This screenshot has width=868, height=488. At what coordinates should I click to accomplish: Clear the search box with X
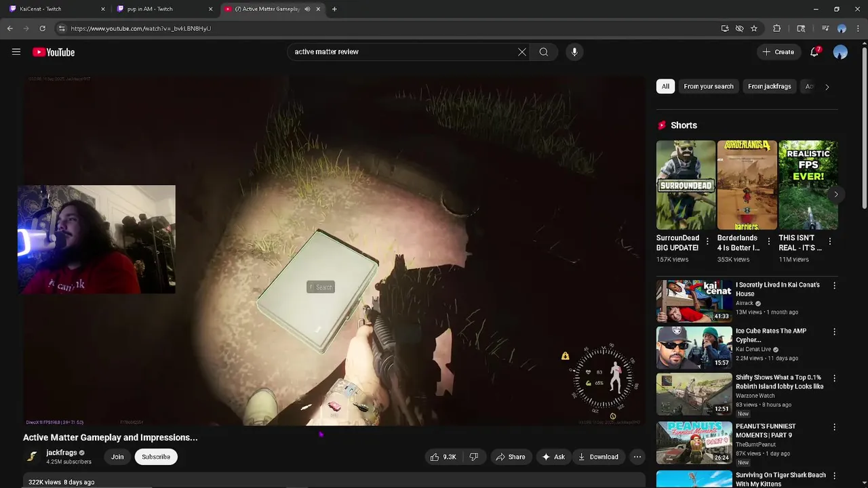522,52
